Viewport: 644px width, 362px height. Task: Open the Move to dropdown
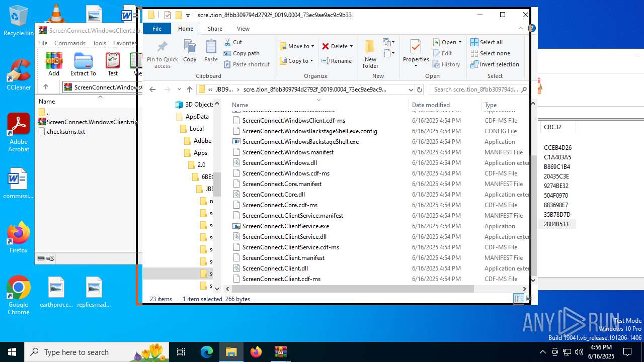pos(297,46)
